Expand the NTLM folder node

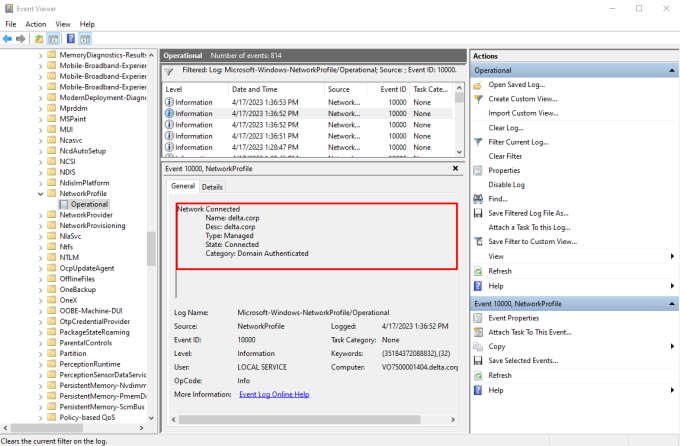tap(41, 257)
